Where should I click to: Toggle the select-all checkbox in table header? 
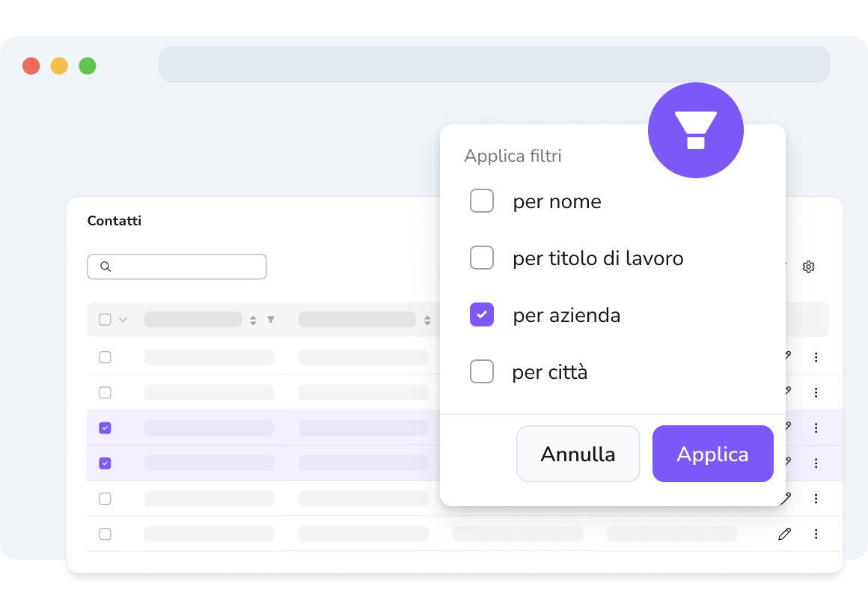click(x=105, y=320)
